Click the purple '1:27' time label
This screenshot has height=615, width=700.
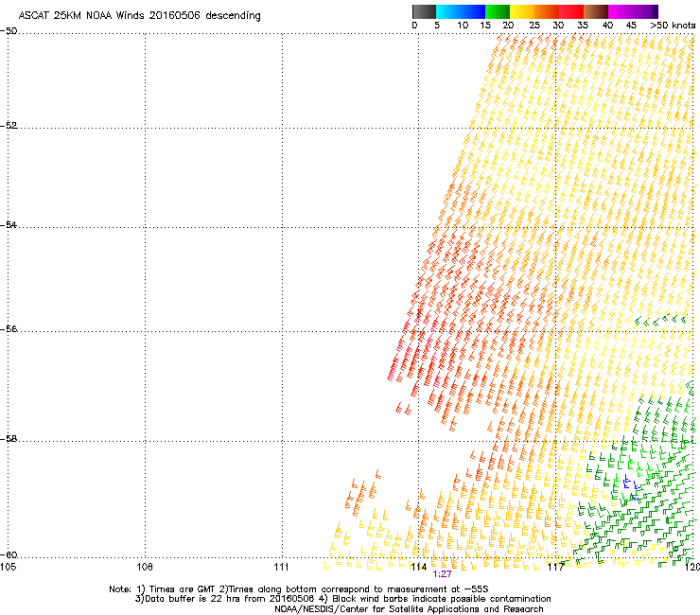[x=442, y=574]
